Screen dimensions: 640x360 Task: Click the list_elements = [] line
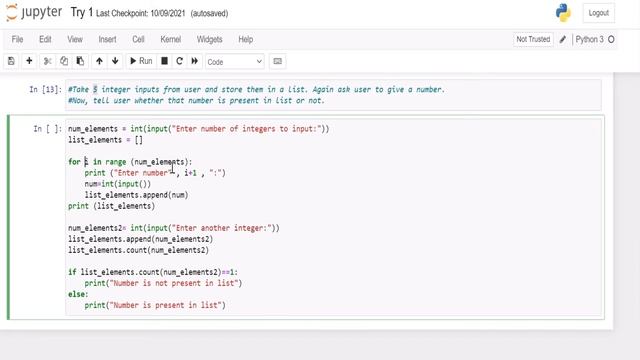click(x=105, y=140)
